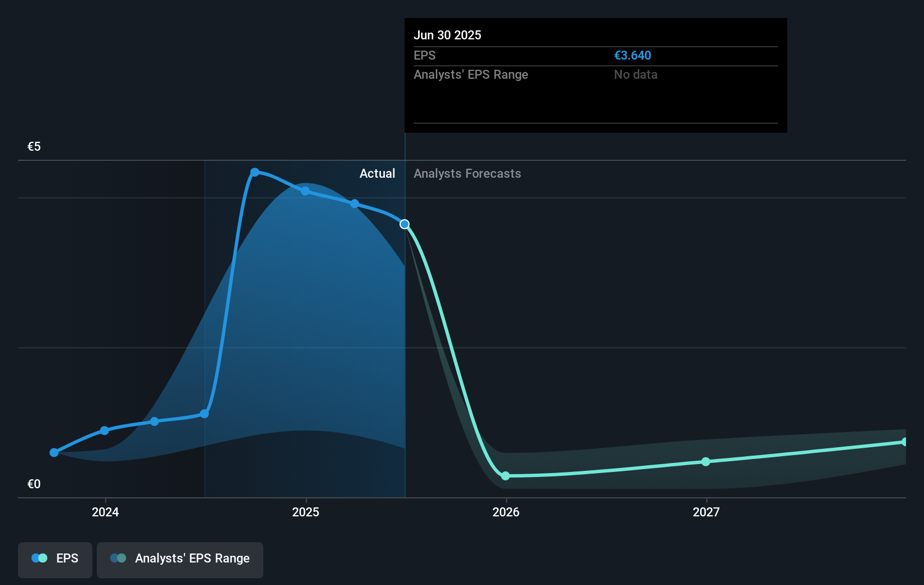Expand the tooltip's Analysts' EPS Range row
This screenshot has width=924, height=585.
click(470, 74)
